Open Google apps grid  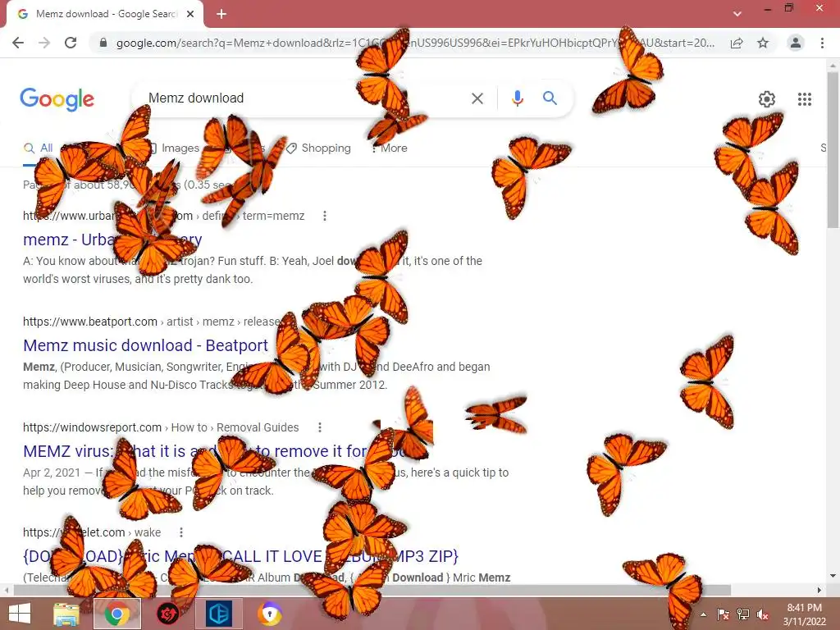tap(804, 99)
